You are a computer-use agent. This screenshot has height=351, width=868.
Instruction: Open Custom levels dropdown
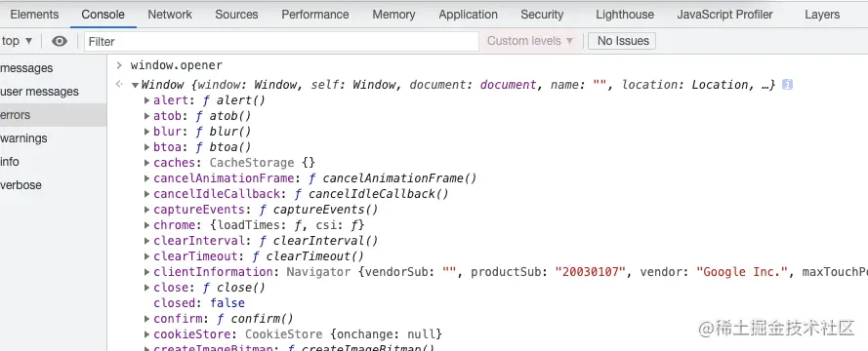click(530, 41)
